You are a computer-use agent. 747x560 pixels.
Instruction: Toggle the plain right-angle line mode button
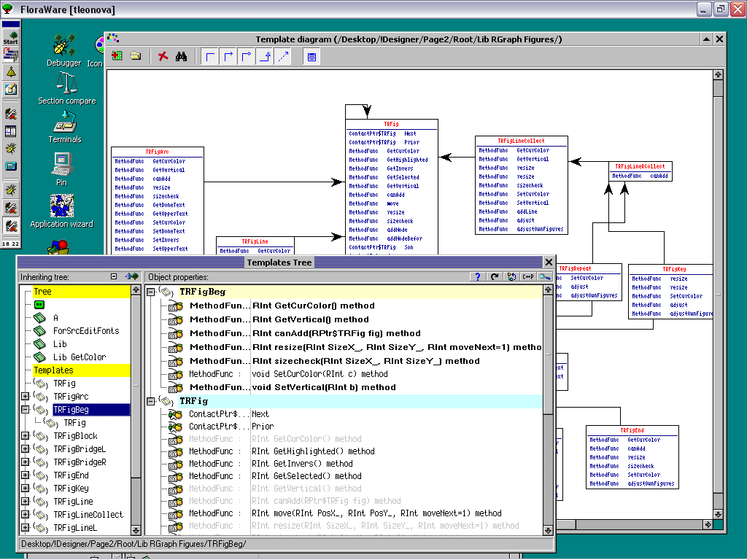pos(210,56)
